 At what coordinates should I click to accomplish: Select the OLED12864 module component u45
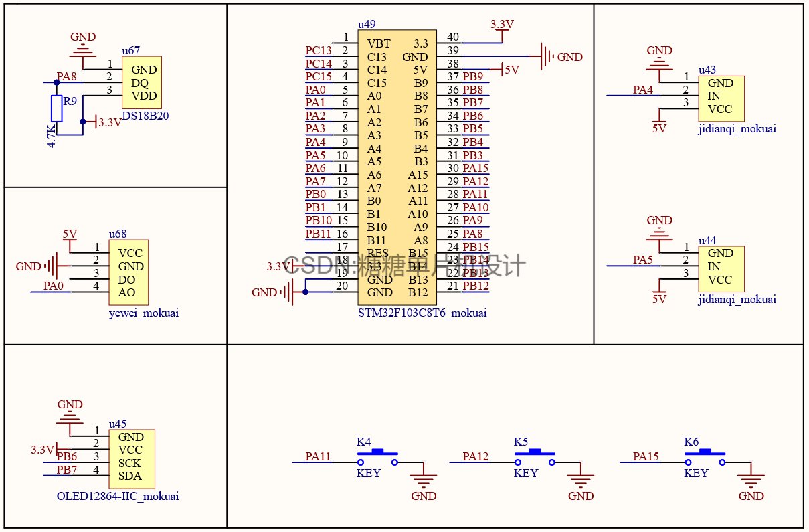131,458
